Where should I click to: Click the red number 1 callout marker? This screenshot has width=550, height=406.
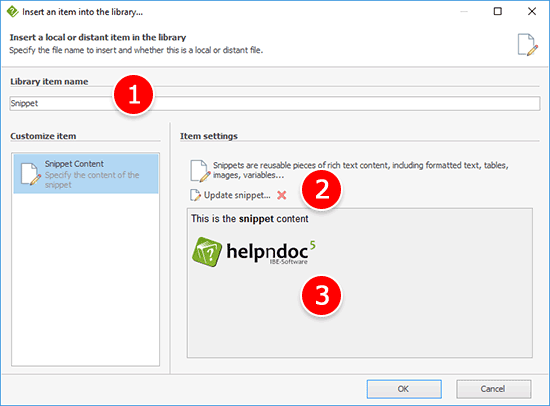pyautogui.click(x=134, y=94)
